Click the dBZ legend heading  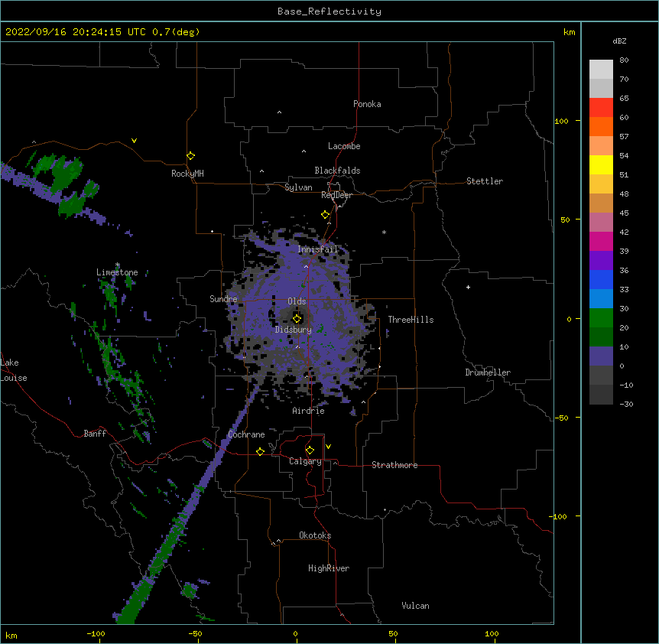(619, 41)
